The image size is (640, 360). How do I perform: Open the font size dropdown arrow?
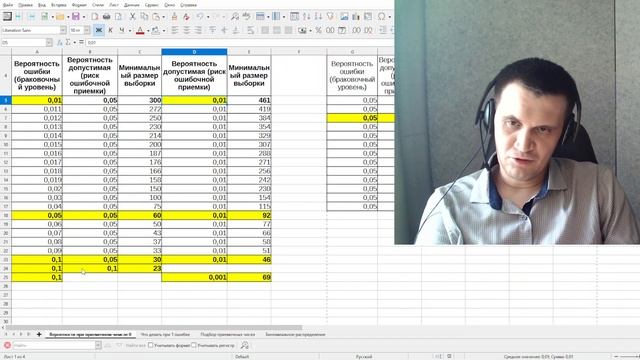pyautogui.click(x=87, y=30)
